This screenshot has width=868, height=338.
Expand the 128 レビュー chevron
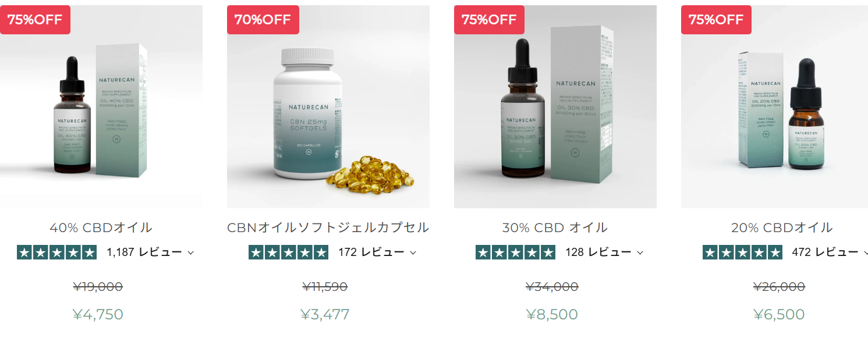coord(640,253)
